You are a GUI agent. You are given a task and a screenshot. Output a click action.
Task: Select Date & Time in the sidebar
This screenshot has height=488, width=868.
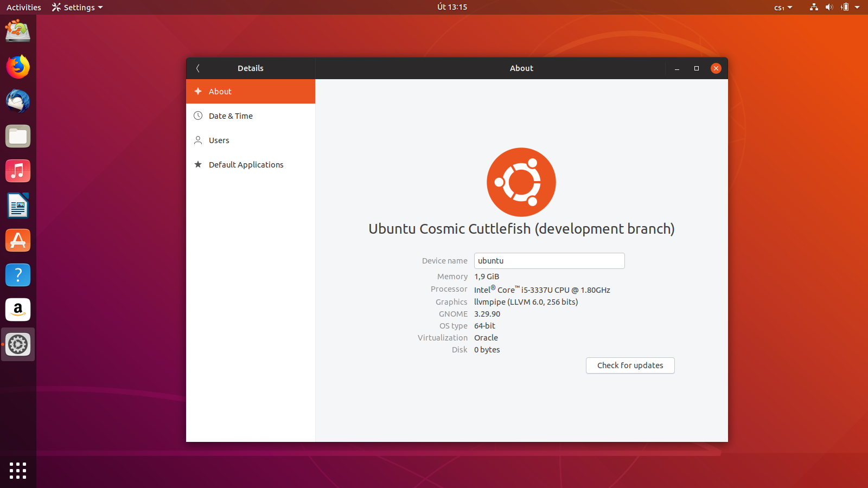click(231, 115)
